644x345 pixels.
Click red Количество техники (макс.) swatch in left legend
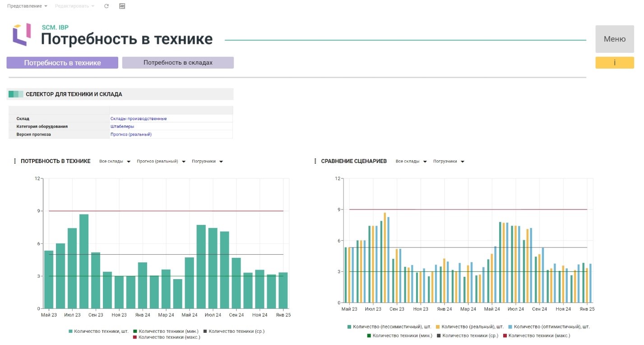point(135,337)
